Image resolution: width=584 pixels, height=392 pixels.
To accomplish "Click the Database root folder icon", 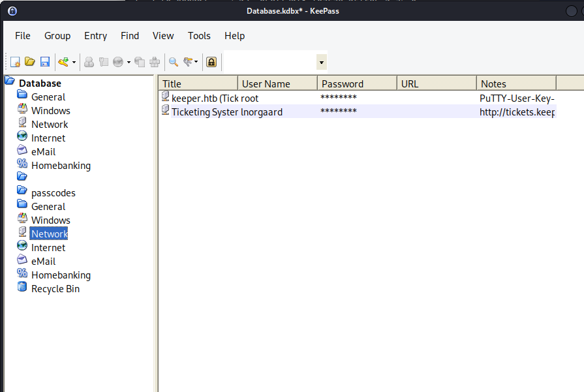I will pos(10,80).
